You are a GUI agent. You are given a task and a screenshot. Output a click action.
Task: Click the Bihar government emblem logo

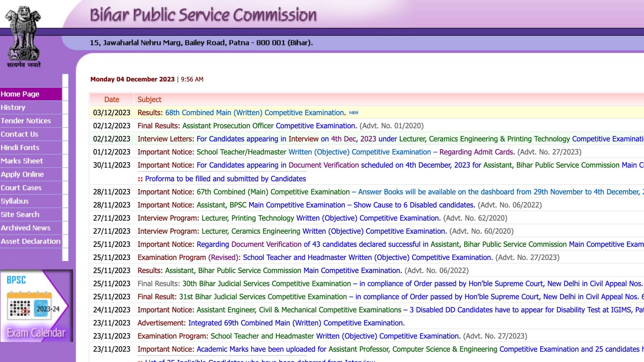23,37
